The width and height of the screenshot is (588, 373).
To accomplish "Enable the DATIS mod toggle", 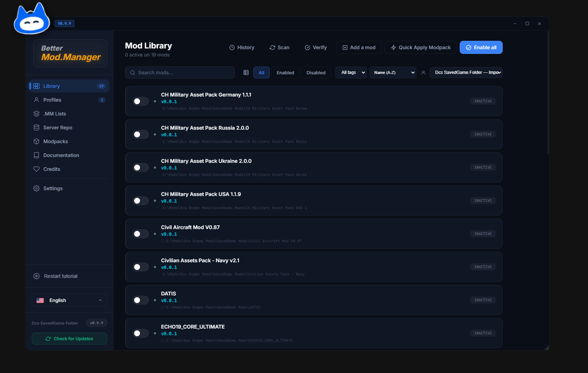I will [141, 300].
